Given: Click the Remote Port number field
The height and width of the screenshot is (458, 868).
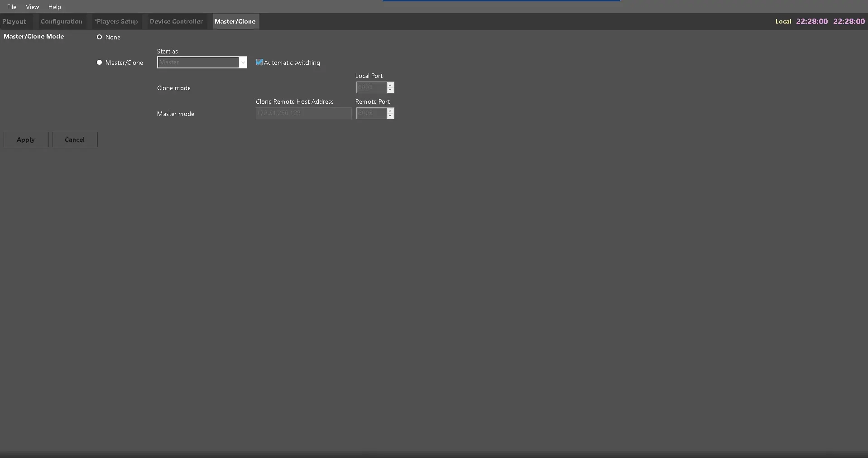Looking at the screenshot, I should pyautogui.click(x=371, y=113).
